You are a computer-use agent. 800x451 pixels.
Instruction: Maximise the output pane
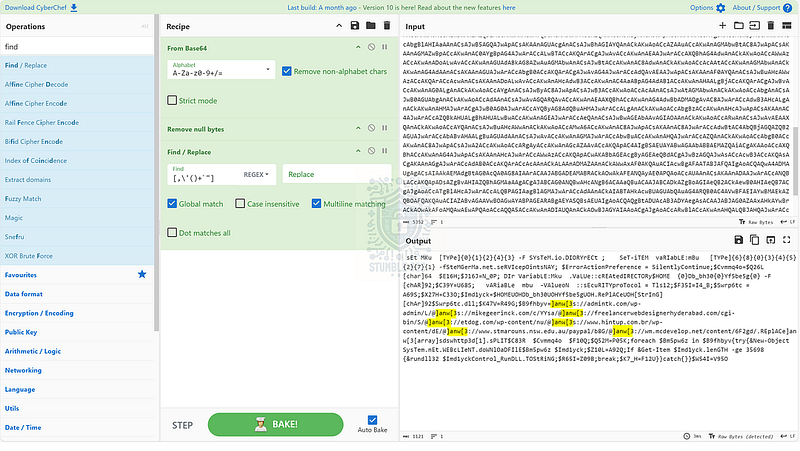787,240
